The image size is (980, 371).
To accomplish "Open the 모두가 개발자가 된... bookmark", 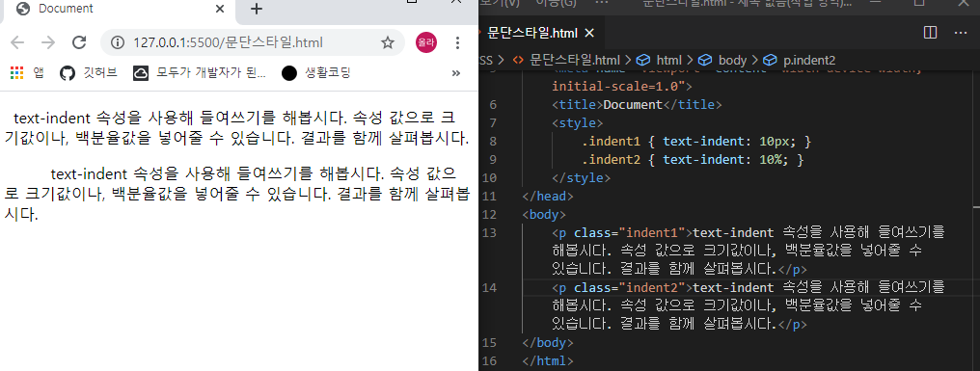I will [200, 73].
